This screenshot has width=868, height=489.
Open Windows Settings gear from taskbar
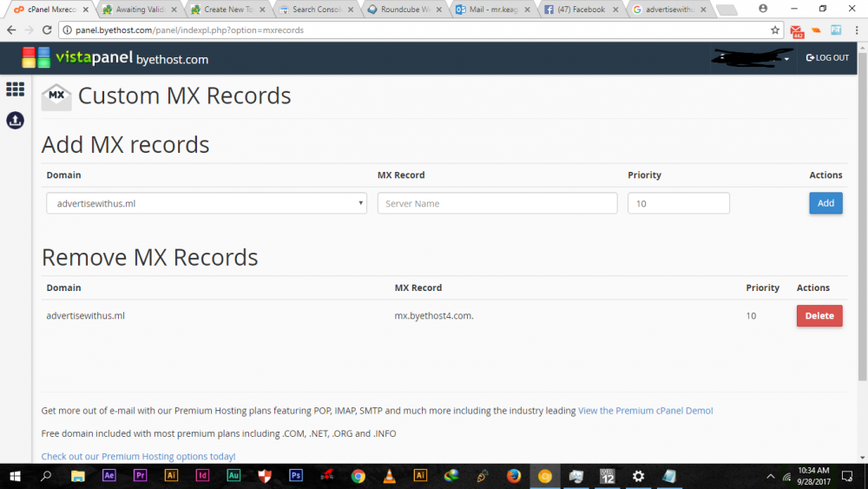[x=638, y=476]
